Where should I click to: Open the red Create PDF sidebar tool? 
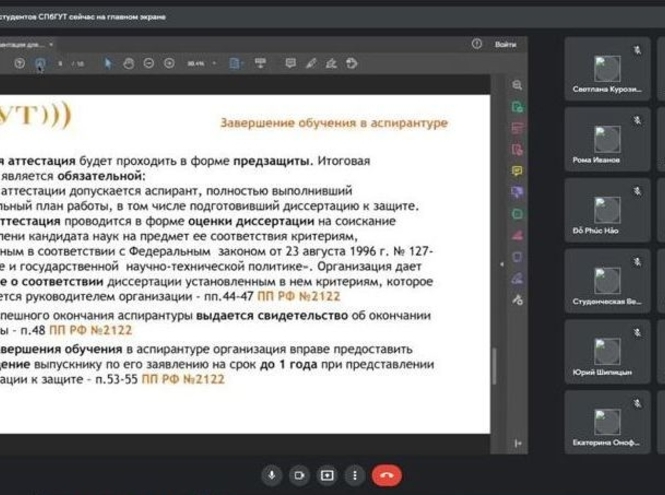(517, 150)
